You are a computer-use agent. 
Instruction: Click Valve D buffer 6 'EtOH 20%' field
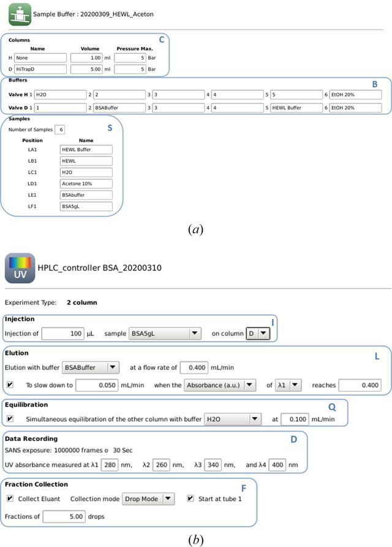tap(355, 108)
